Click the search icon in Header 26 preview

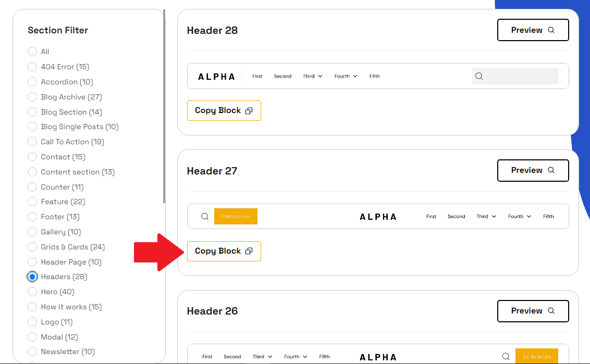506,356
